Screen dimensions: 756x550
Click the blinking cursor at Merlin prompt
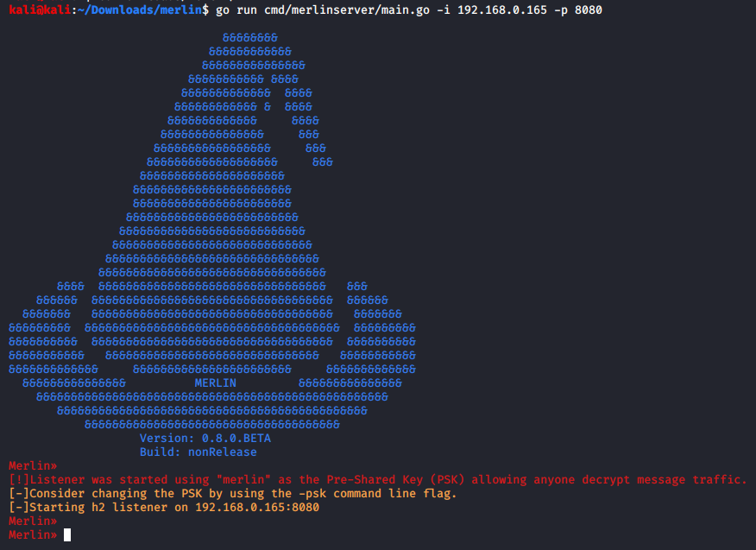coord(67,535)
